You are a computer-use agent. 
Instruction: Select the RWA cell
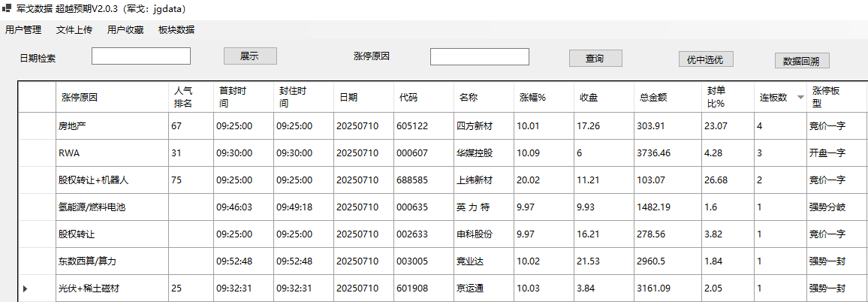tap(113, 153)
